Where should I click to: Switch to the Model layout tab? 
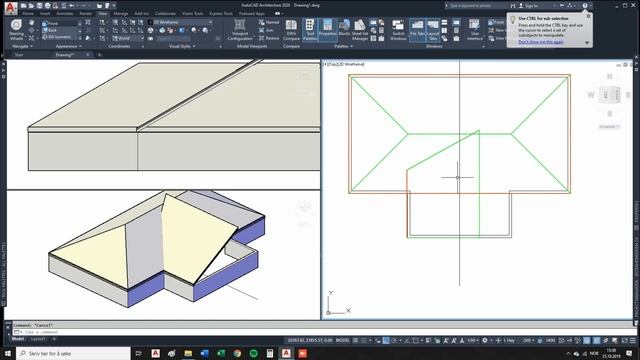pos(18,339)
